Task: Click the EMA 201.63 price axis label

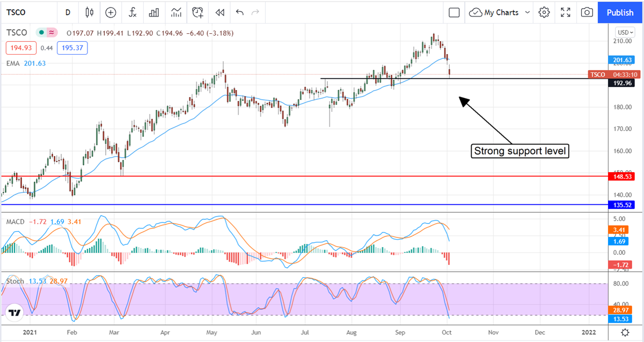Action: 622,60
